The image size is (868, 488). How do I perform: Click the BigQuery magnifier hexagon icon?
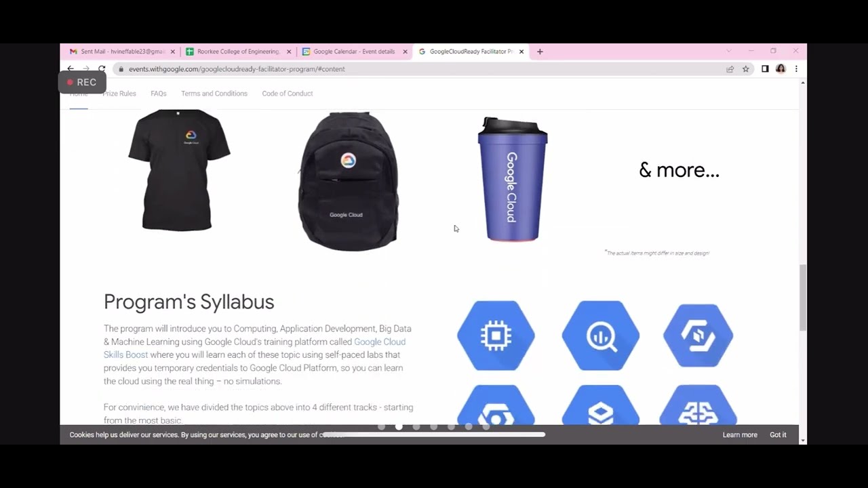click(601, 335)
